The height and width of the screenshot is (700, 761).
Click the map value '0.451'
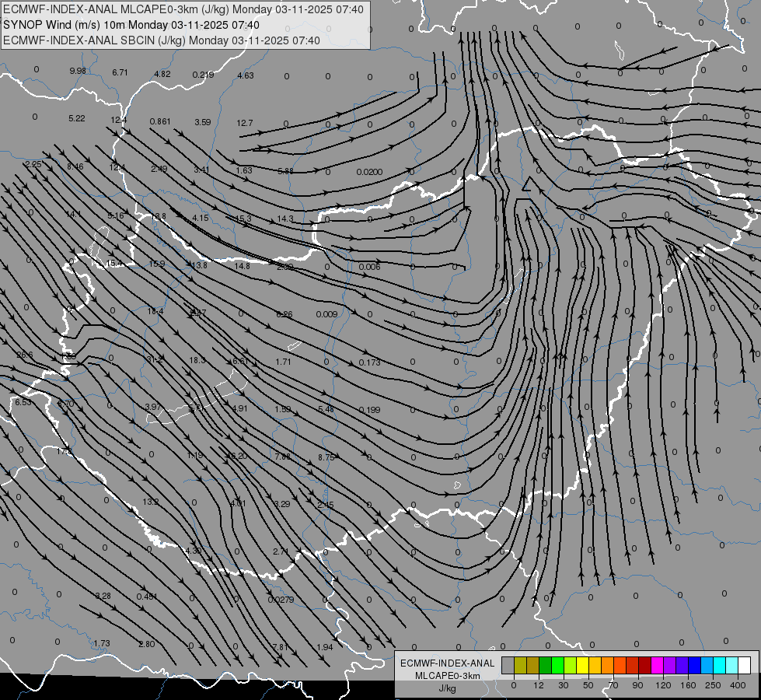pos(147,597)
